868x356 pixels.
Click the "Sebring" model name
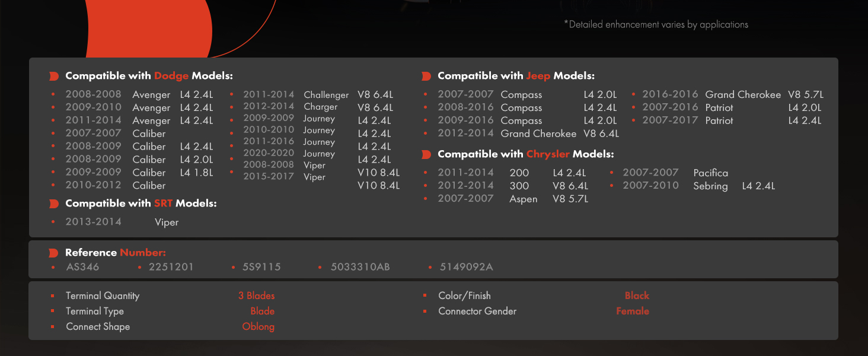[710, 186]
